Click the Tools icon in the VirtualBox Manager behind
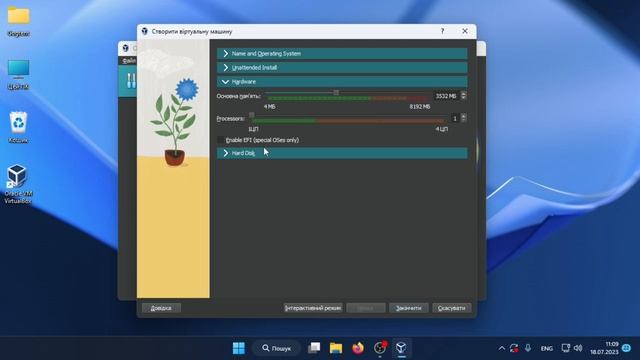 pyautogui.click(x=131, y=80)
